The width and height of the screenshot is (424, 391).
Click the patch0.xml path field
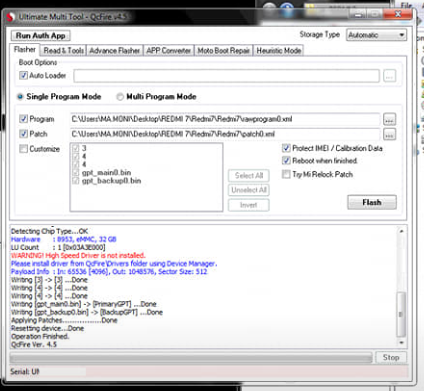tap(225, 134)
